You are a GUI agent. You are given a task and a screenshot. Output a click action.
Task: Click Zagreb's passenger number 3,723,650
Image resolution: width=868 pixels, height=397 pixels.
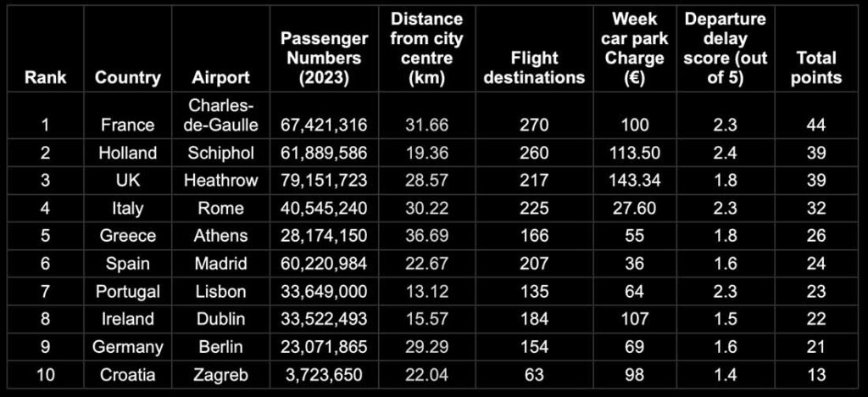pos(324,375)
